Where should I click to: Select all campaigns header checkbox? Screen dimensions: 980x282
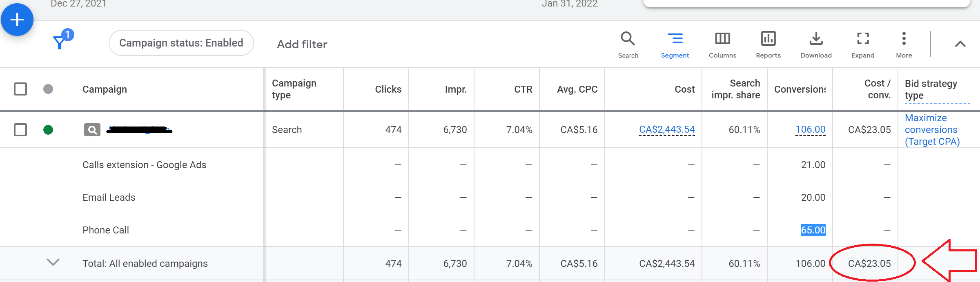(x=20, y=89)
